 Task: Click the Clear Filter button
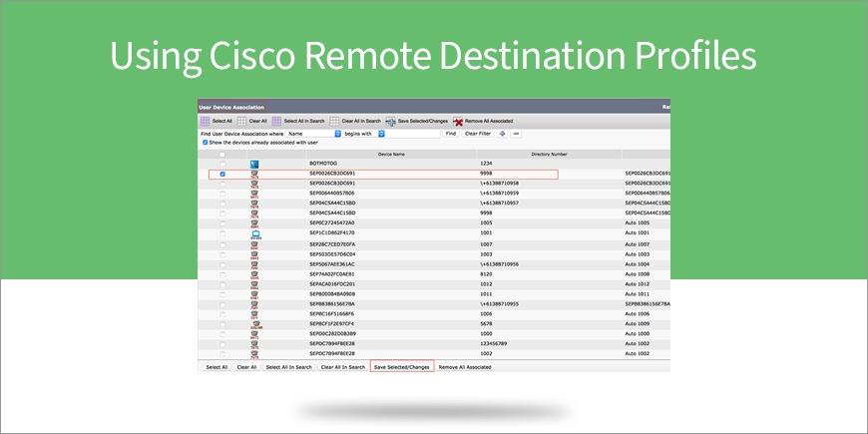point(478,134)
